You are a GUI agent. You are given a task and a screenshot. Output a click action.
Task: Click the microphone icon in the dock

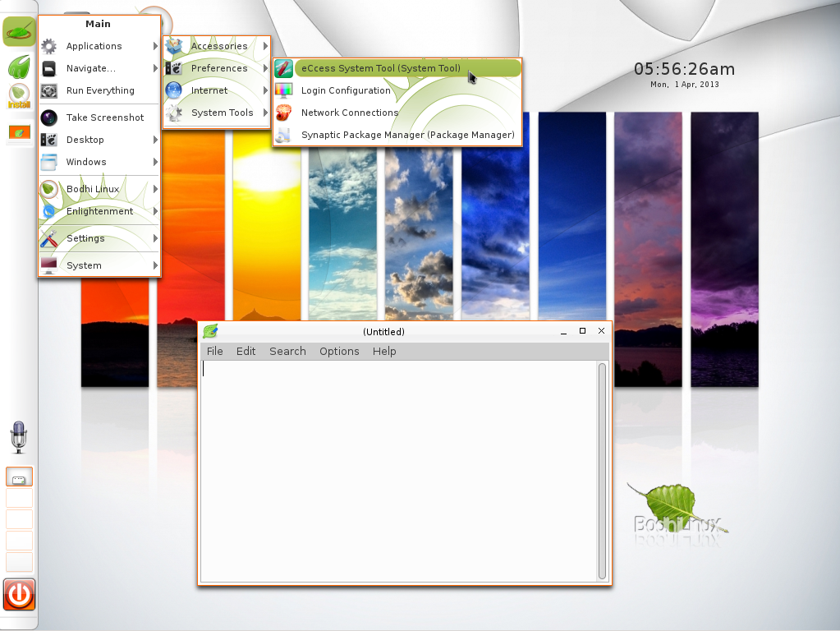pos(18,437)
